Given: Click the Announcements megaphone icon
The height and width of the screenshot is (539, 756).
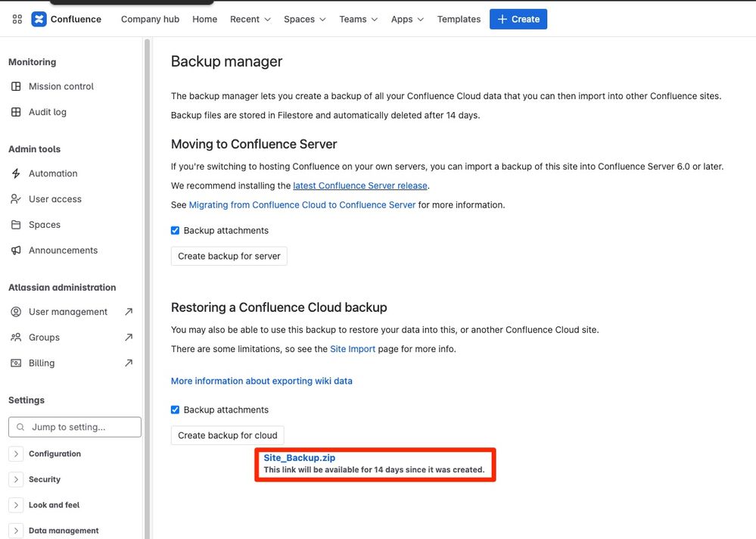Looking at the screenshot, I should [16, 251].
